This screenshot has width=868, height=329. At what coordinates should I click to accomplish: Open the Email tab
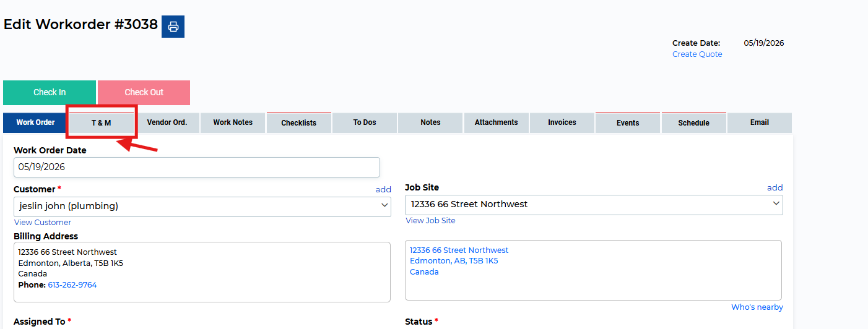(760, 122)
